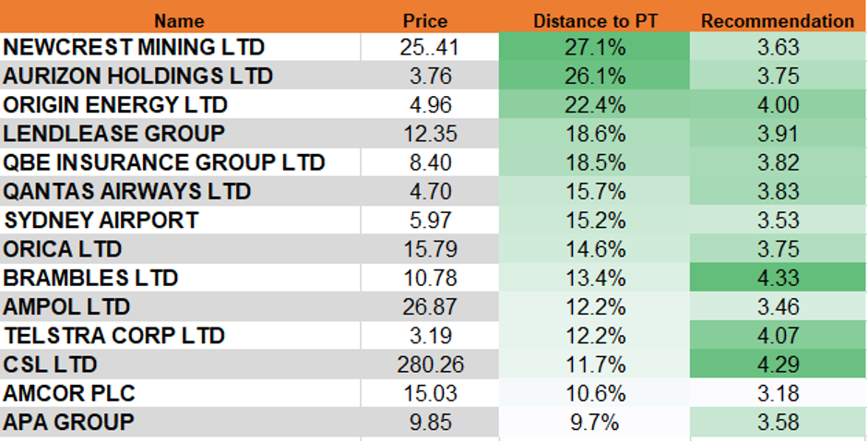Click the 9.7% distance cell
Viewport: 868px width, 442px height.
(x=595, y=422)
